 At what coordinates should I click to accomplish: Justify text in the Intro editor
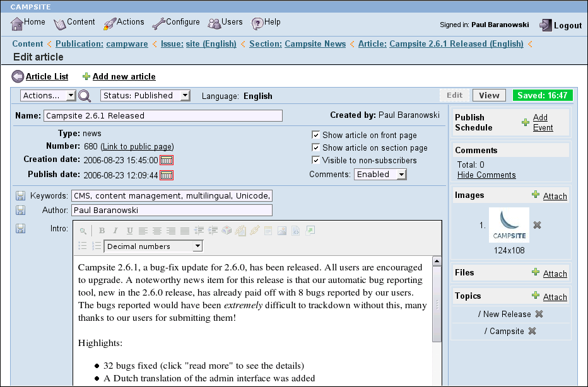pyautogui.click(x=184, y=231)
